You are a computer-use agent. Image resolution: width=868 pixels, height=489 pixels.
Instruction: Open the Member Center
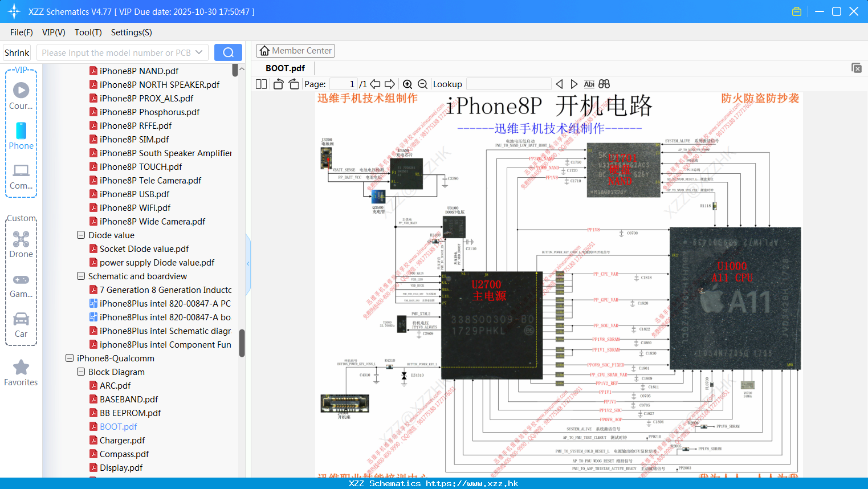click(x=295, y=51)
